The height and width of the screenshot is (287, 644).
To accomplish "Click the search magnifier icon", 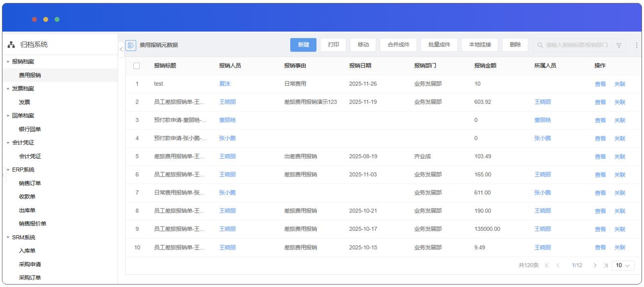I will click(x=540, y=45).
